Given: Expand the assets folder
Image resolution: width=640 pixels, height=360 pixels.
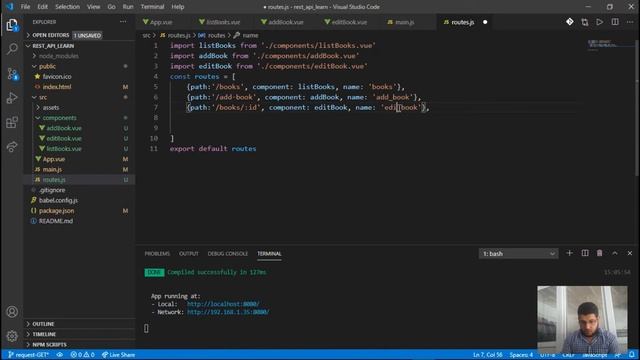Looking at the screenshot, I should (x=51, y=107).
